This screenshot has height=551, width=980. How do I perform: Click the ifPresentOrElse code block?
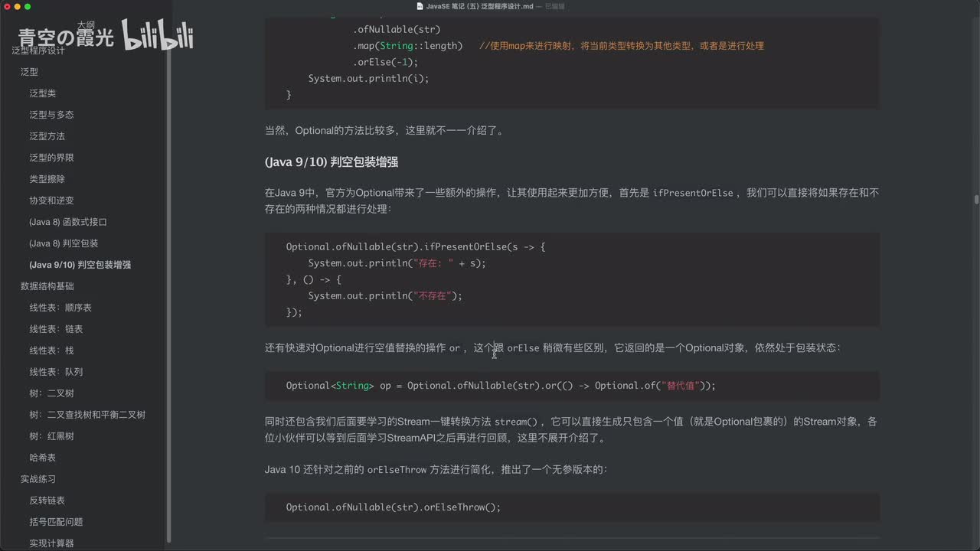[572, 279]
